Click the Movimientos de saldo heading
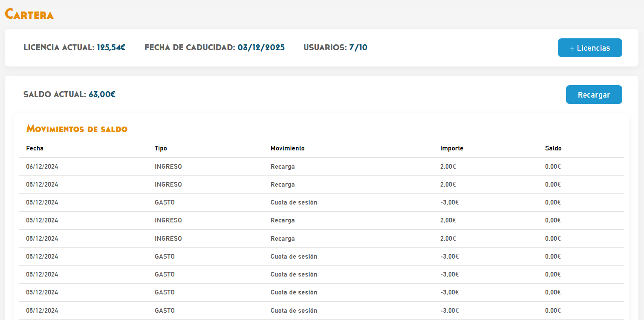The width and height of the screenshot is (644, 320). point(77,129)
